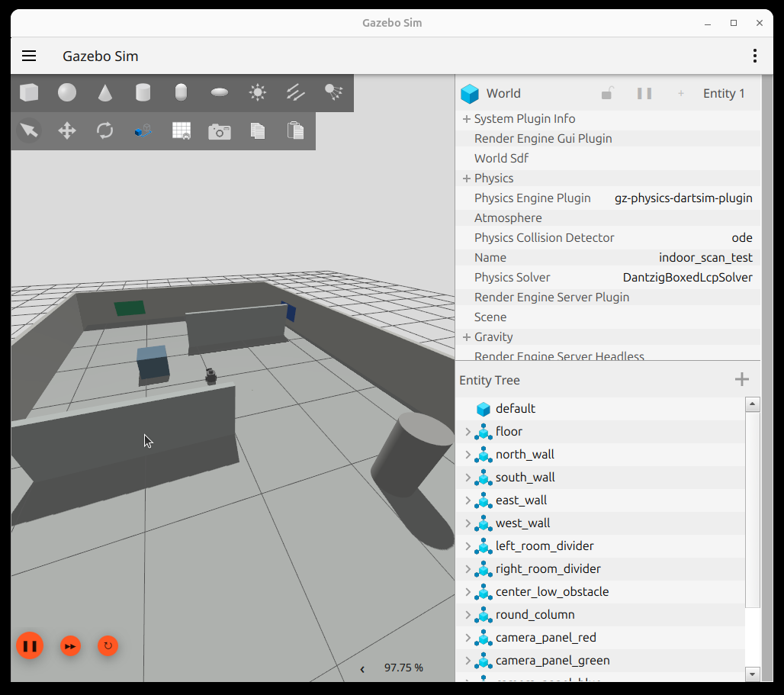Step the simulation forward
This screenshot has width=784, height=695.
click(70, 646)
